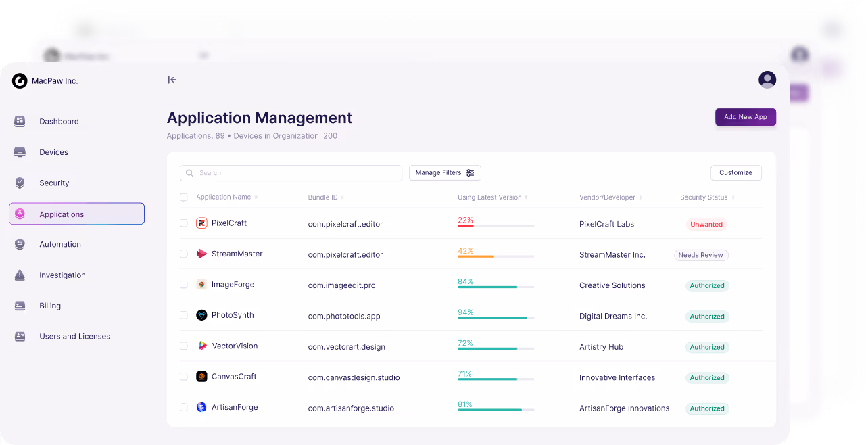Click the com.canvasdesign.studio bundle ID

[x=354, y=377]
